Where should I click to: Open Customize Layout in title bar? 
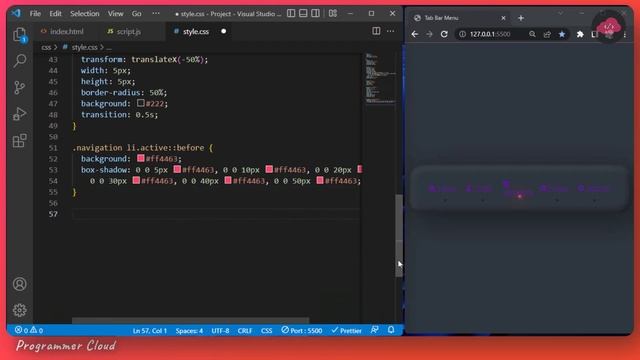[x=333, y=13]
